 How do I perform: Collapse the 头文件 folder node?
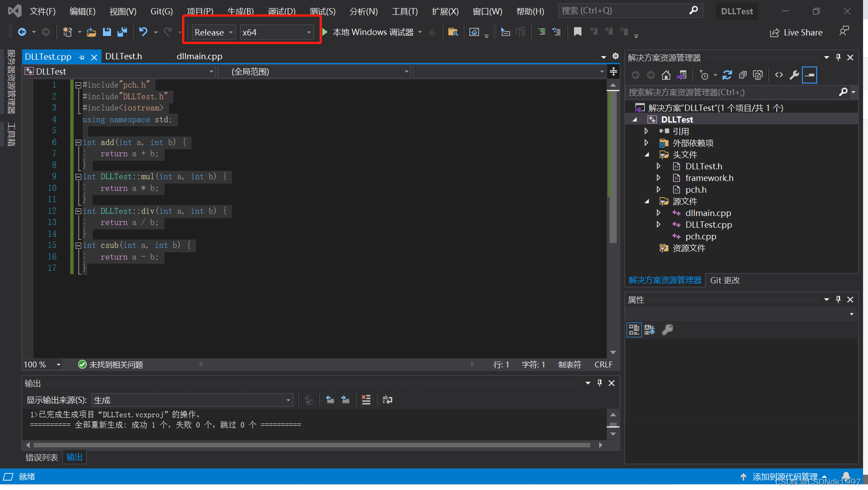[x=647, y=155]
